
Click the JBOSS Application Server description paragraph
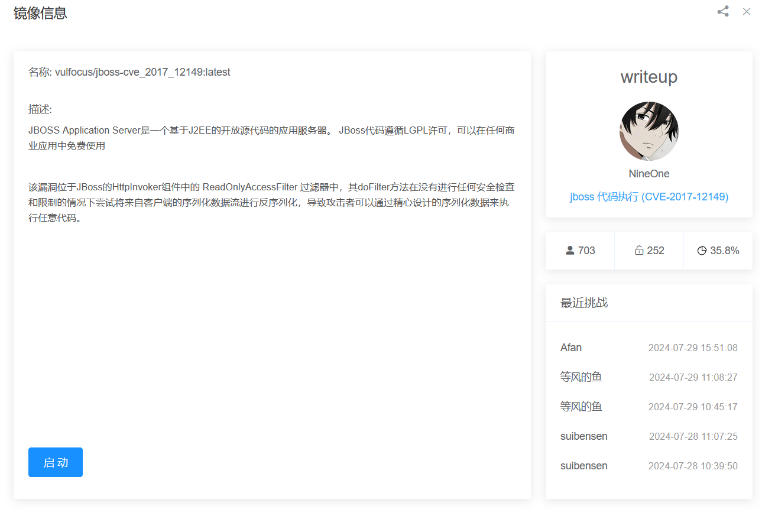271,138
